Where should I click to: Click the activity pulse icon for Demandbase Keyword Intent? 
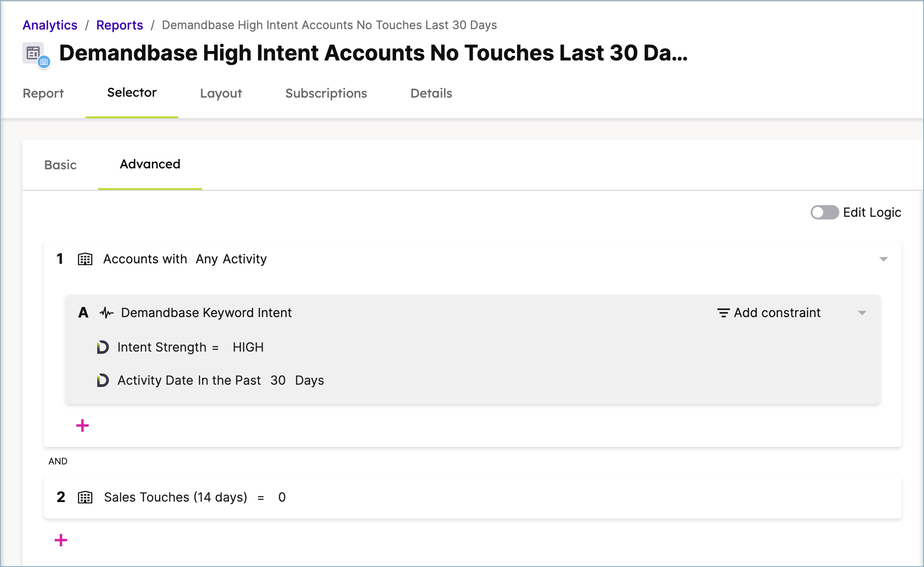tap(107, 313)
